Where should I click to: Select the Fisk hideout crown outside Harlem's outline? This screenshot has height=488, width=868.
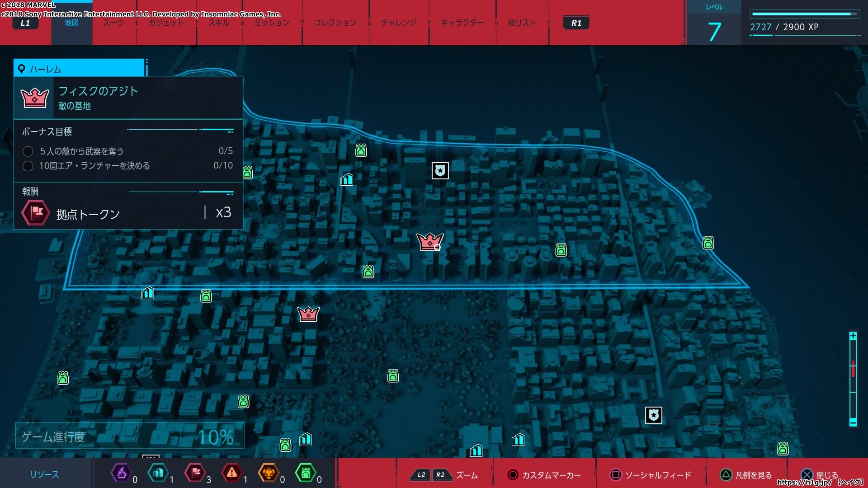click(x=308, y=314)
